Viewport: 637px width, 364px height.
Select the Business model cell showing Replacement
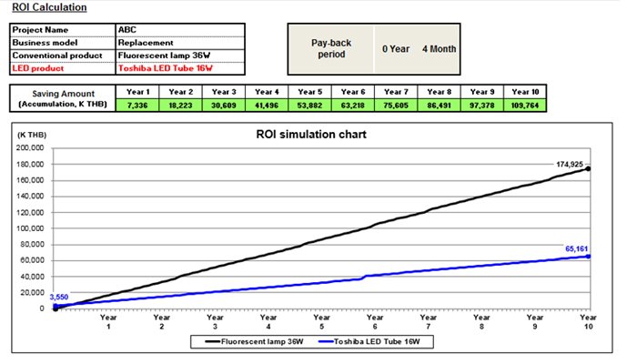coord(180,43)
